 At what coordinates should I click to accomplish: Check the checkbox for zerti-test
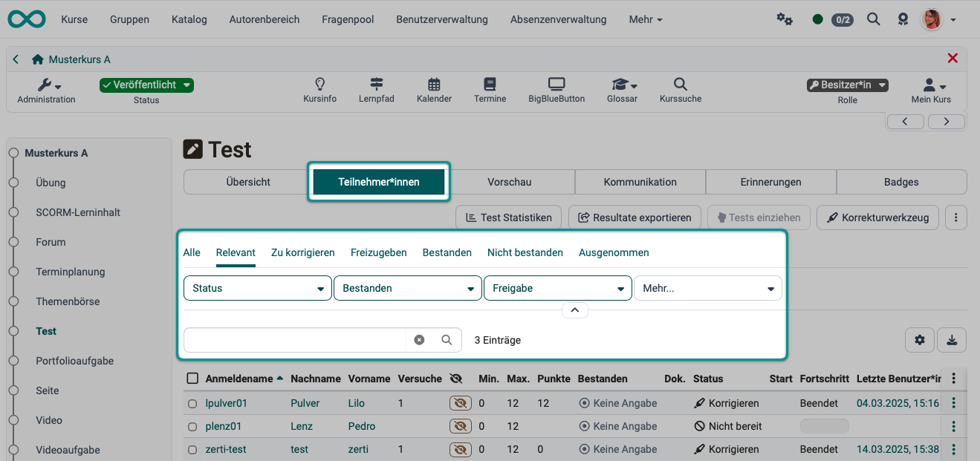point(192,450)
